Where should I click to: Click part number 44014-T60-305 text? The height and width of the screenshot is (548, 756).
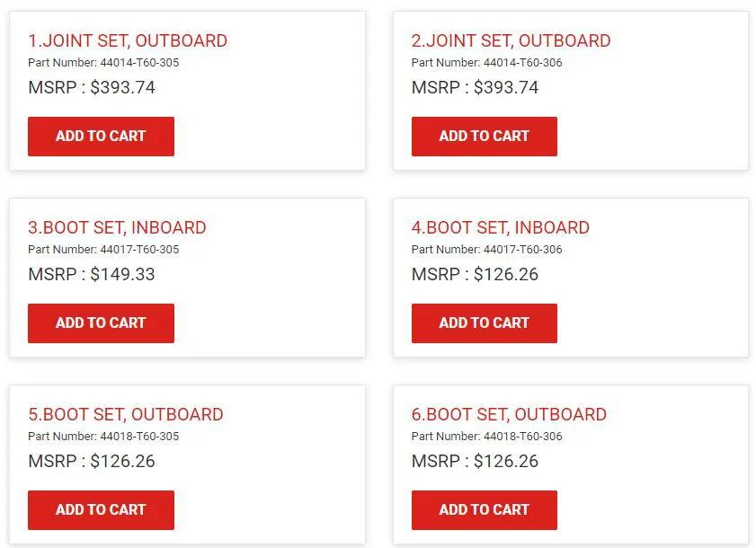tap(139, 63)
